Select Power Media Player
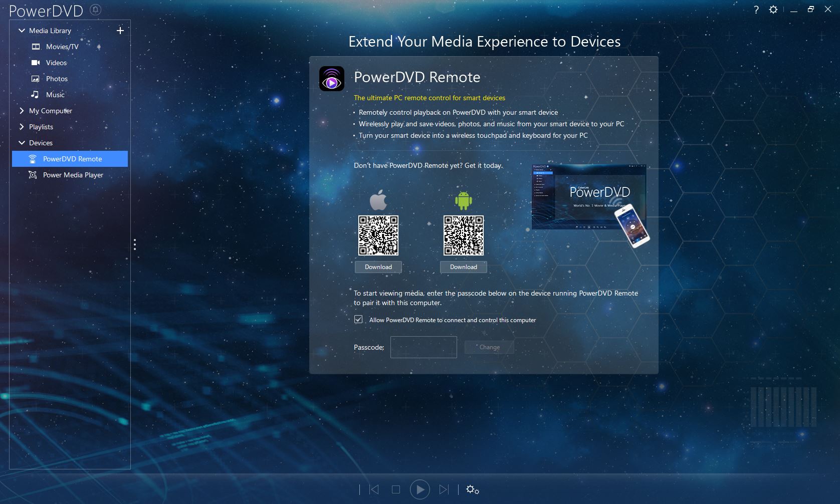 coord(73,174)
